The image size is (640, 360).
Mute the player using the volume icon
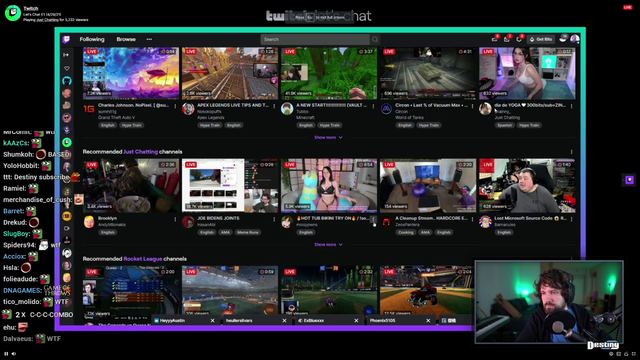14,353
